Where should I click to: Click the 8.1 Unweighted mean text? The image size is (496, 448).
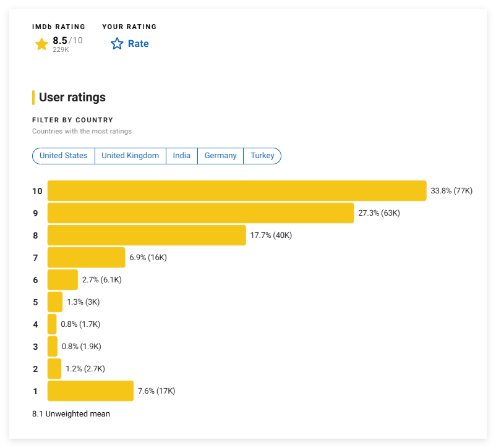71,414
